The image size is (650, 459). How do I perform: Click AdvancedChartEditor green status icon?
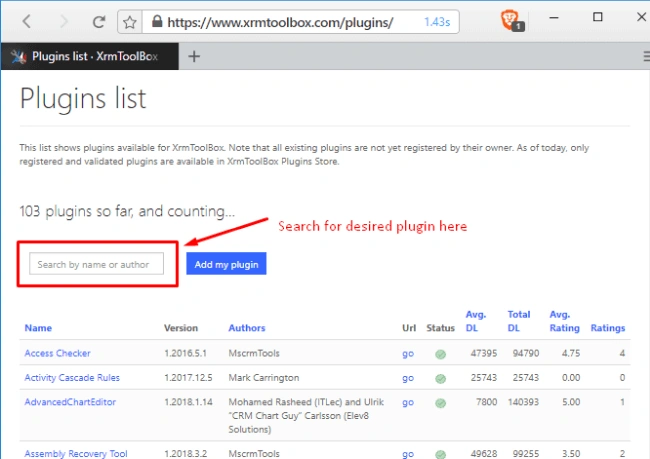click(440, 403)
